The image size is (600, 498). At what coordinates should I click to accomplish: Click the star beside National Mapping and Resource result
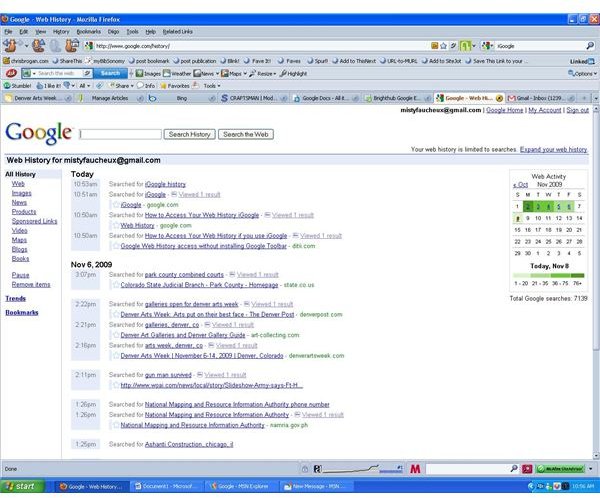coord(116,425)
